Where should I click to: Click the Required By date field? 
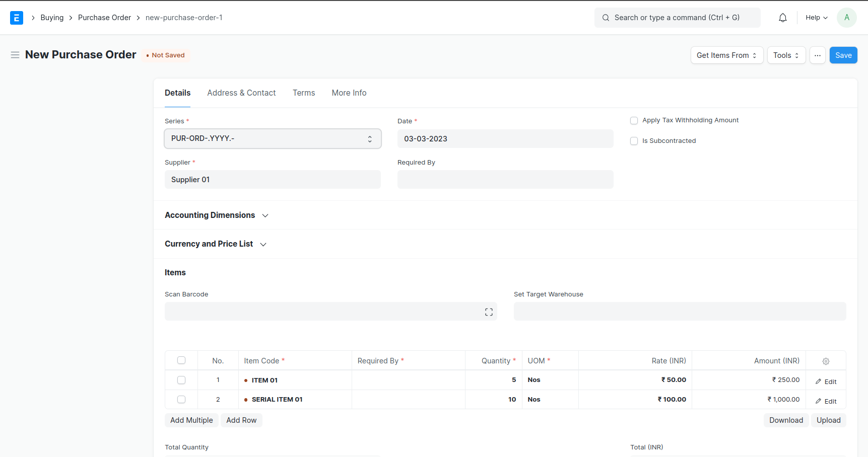point(505,179)
